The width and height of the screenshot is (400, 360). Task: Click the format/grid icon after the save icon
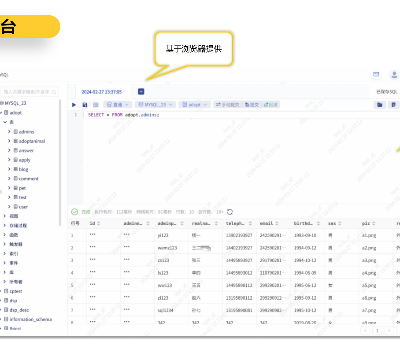96,105
